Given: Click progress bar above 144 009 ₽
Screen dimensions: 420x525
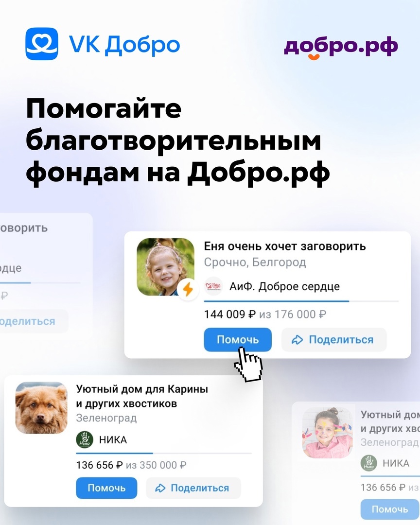Looking at the screenshot, I should (x=301, y=301).
